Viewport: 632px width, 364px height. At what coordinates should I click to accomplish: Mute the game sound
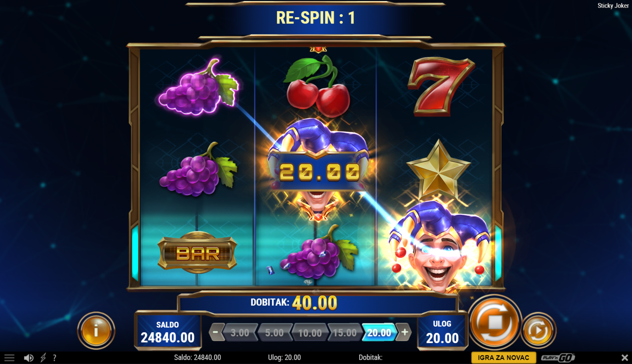pos(29,358)
